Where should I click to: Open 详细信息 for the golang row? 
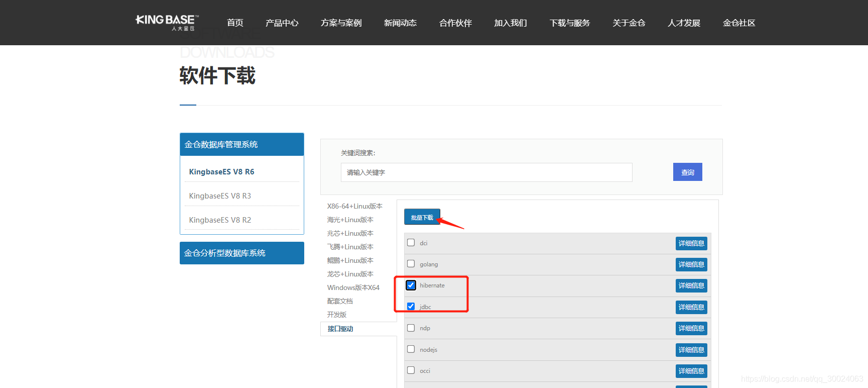pyautogui.click(x=691, y=264)
